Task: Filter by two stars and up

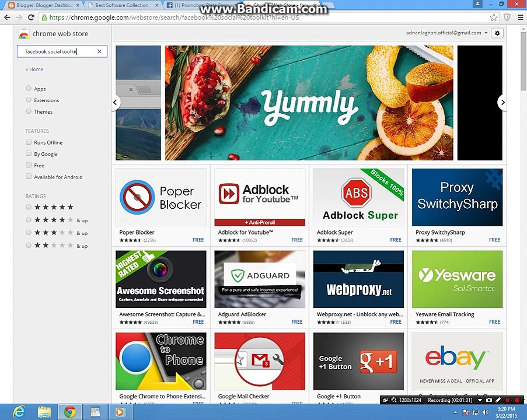Action: pyautogui.click(x=29, y=245)
